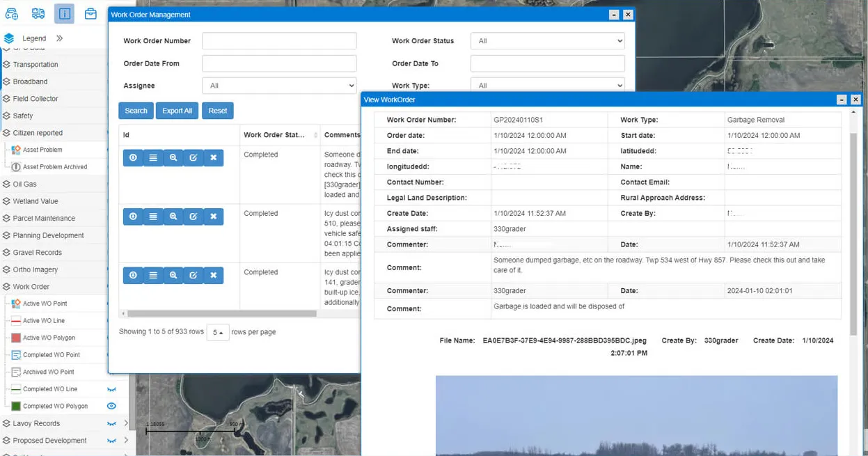Edit the Icy dust '510' work order
Image resolution: width=868 pixels, height=456 pixels.
tap(194, 217)
